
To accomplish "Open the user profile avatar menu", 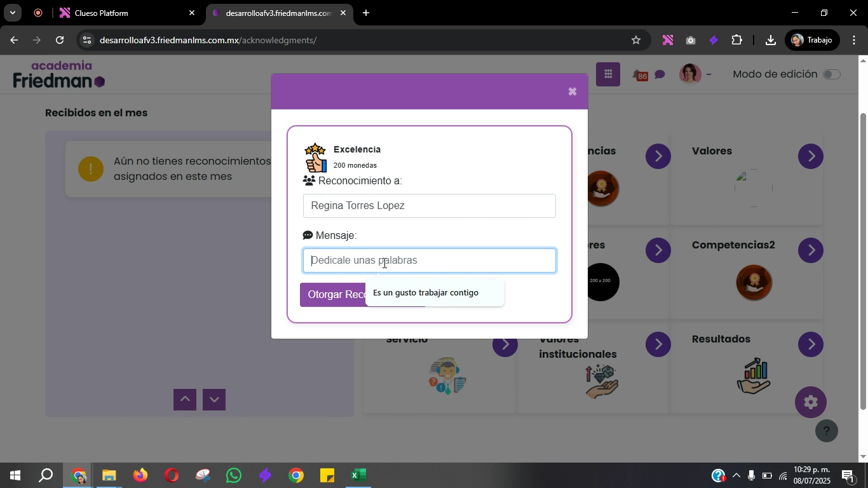I will [x=695, y=74].
